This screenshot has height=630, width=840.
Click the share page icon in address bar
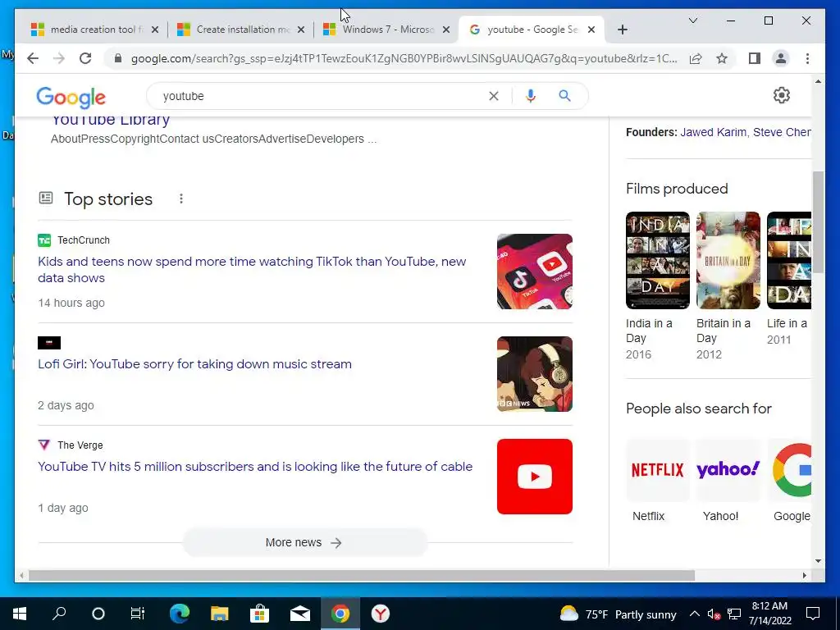696,58
